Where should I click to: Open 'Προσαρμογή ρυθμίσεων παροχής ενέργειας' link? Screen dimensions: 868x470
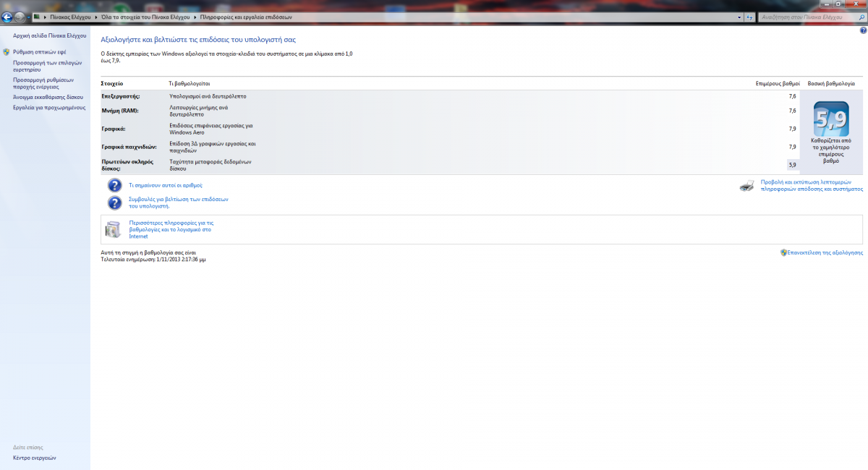[x=43, y=83]
